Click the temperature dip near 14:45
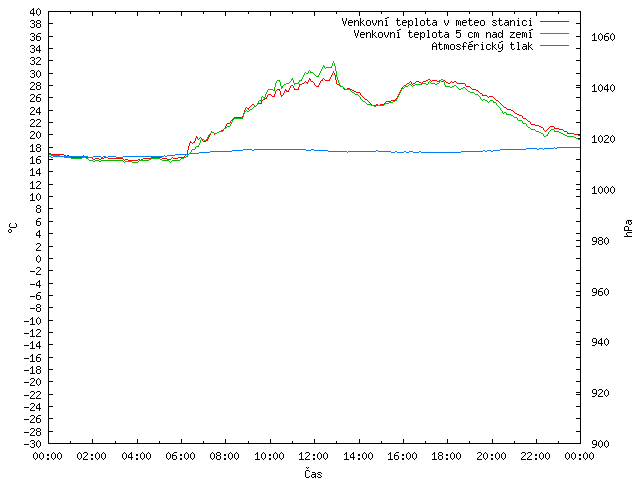Image resolution: width=640 pixels, height=480 pixels. pos(376,105)
